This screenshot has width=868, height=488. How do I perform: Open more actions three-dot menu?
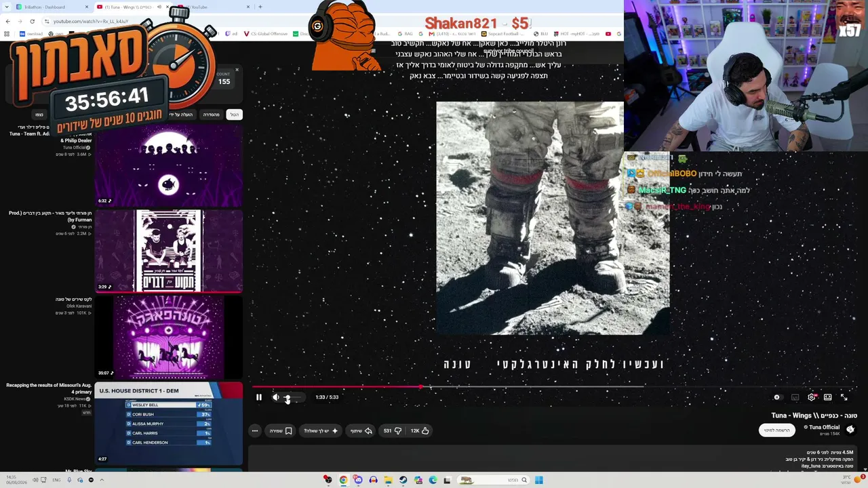[255, 430]
